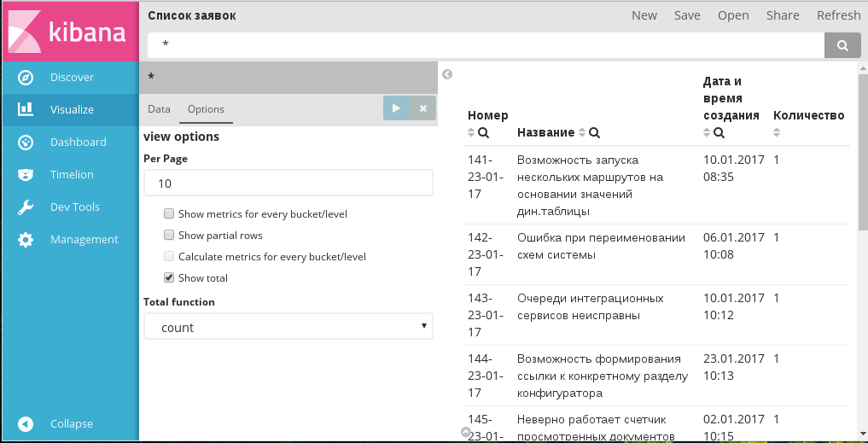The height and width of the screenshot is (443, 868).
Task: Enable Show partial rows checkbox
Action: pyautogui.click(x=169, y=235)
